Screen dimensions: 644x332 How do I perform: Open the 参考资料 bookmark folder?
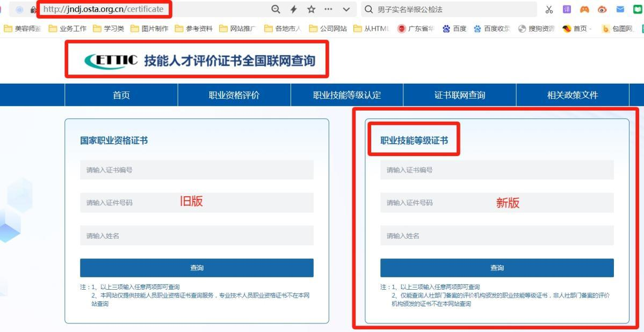point(194,28)
